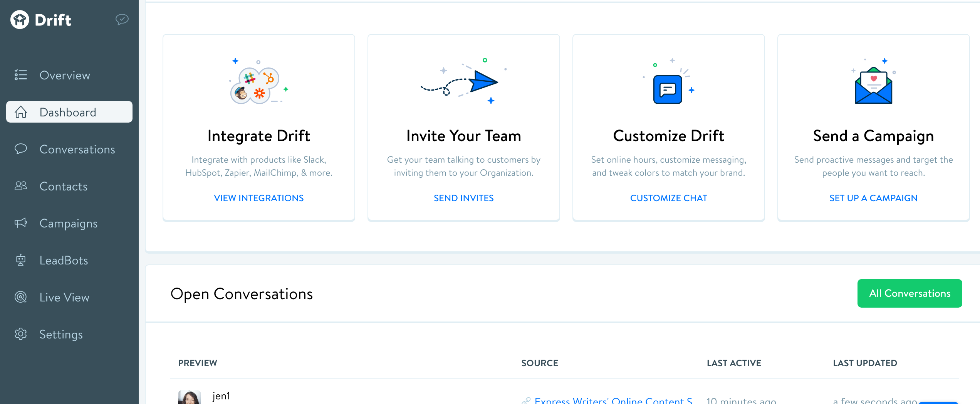Click the Conversations speech bubble icon

[21, 149]
